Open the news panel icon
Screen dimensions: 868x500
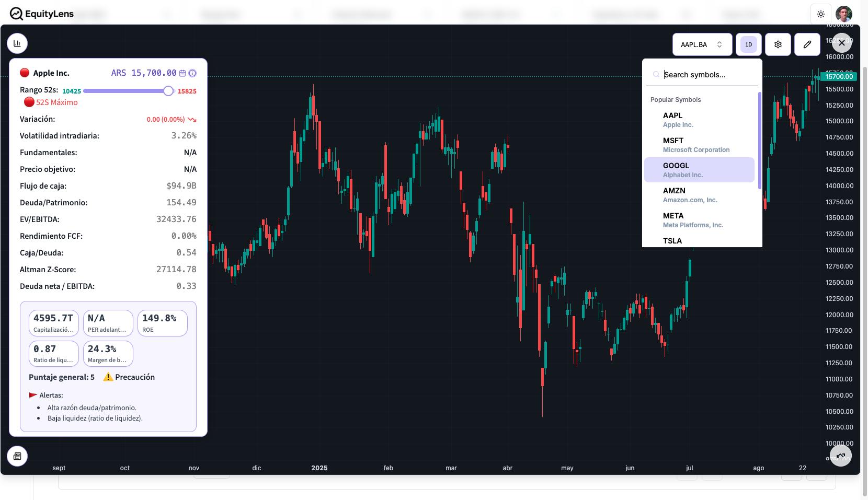17,456
